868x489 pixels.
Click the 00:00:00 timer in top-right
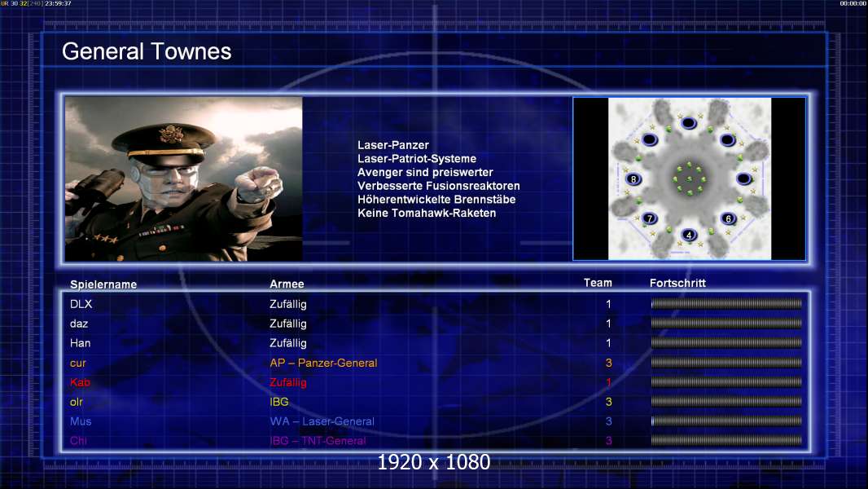click(853, 3)
